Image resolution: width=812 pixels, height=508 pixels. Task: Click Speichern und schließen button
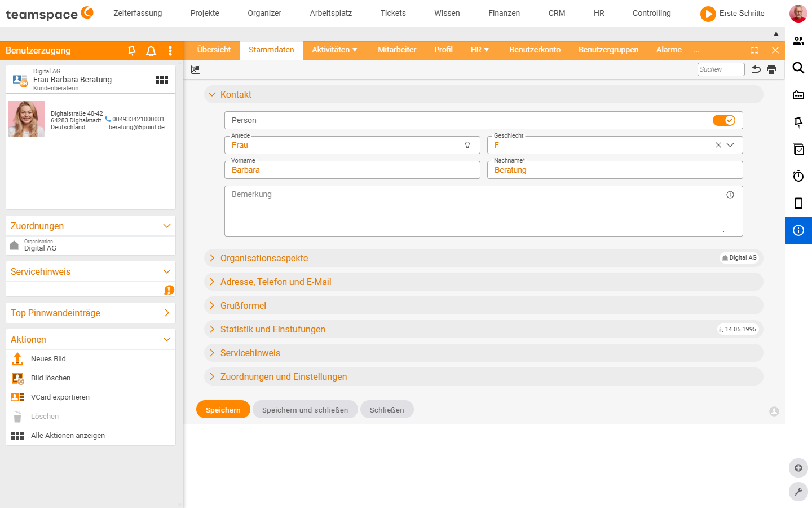pyautogui.click(x=305, y=410)
